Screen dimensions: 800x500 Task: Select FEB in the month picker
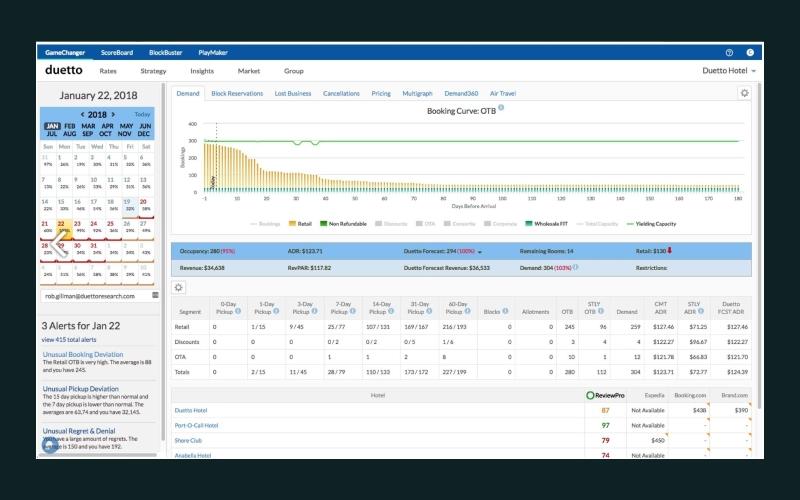click(x=70, y=126)
